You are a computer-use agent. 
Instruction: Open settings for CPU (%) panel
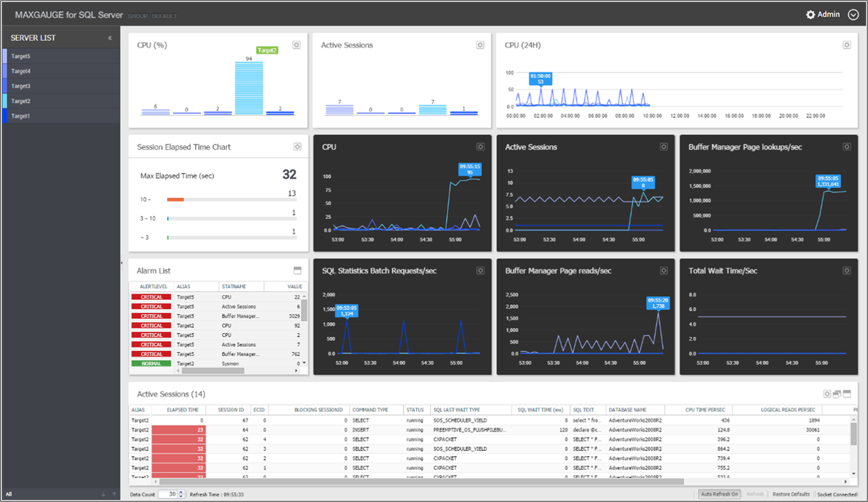(x=297, y=45)
